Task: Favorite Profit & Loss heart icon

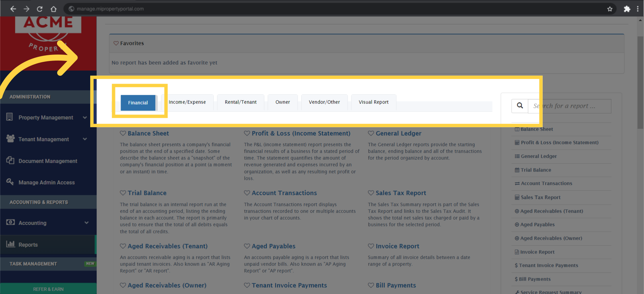Action: [247, 133]
